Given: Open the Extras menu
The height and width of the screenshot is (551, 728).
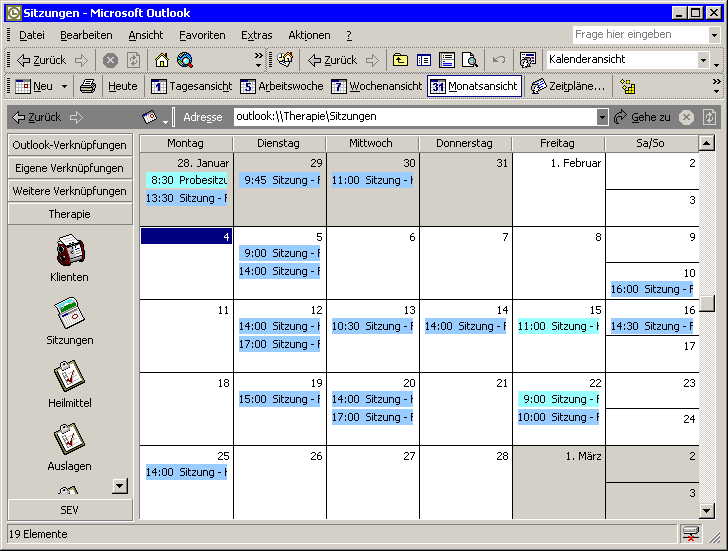Looking at the screenshot, I should [256, 35].
